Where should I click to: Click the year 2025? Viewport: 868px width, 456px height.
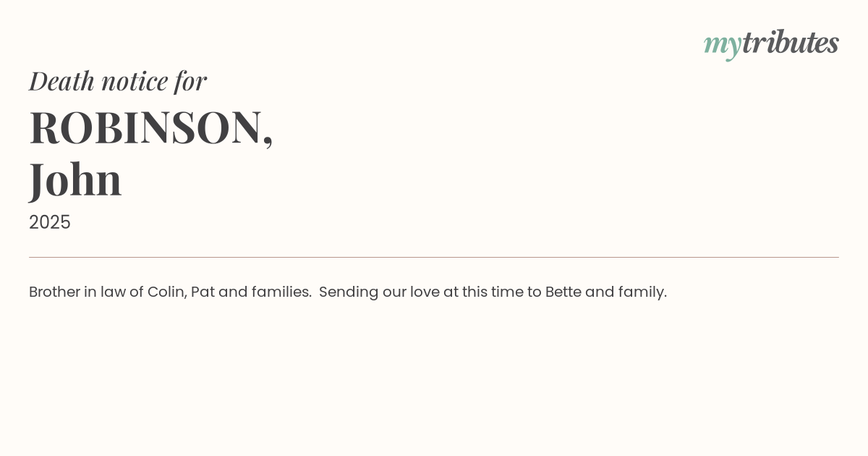click(x=50, y=222)
